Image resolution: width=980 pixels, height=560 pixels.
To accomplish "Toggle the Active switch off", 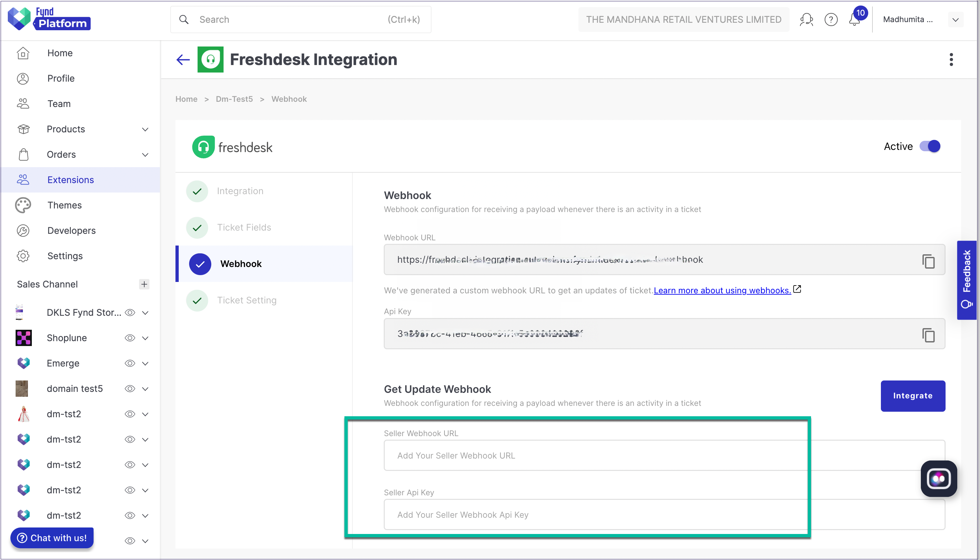I will pyautogui.click(x=930, y=146).
